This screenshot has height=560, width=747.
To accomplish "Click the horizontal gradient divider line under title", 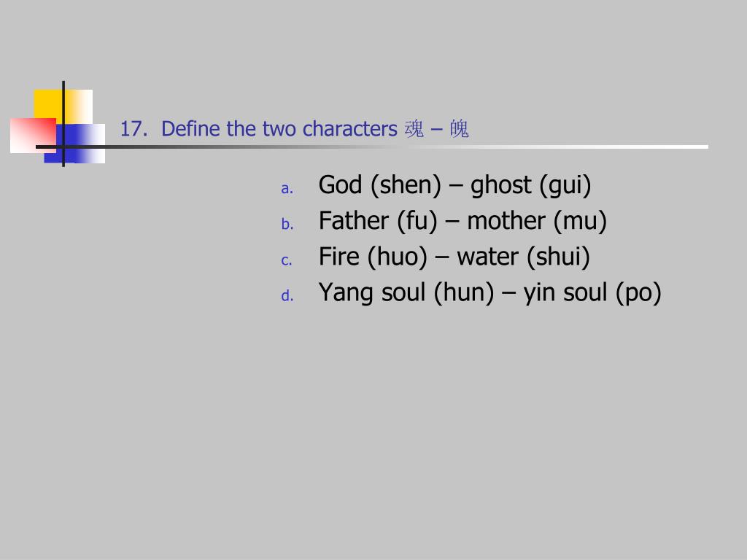I will [371, 147].
